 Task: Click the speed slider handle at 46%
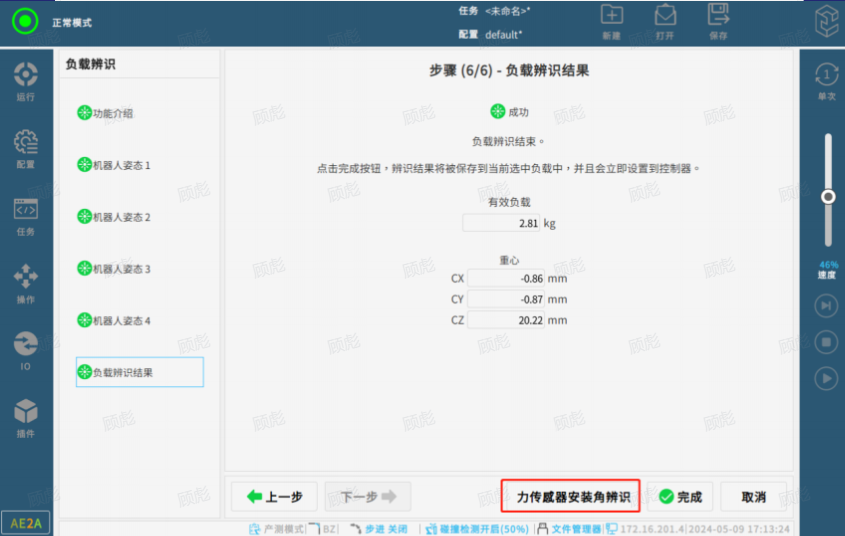pyautogui.click(x=827, y=197)
